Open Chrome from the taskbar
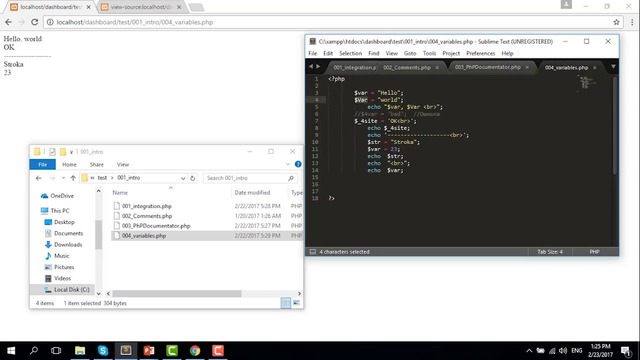The width and height of the screenshot is (640, 360). pos(195,351)
